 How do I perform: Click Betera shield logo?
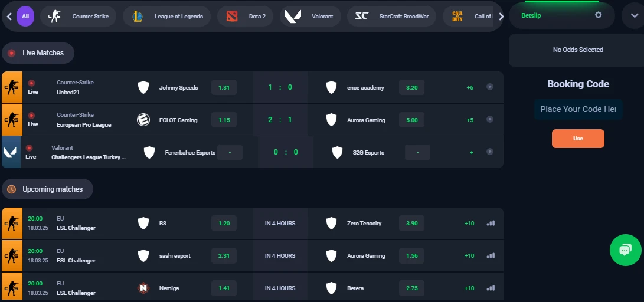[332, 288]
